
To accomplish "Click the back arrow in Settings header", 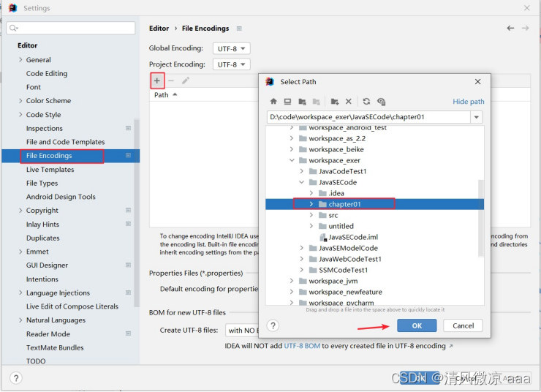I will click(x=510, y=28).
